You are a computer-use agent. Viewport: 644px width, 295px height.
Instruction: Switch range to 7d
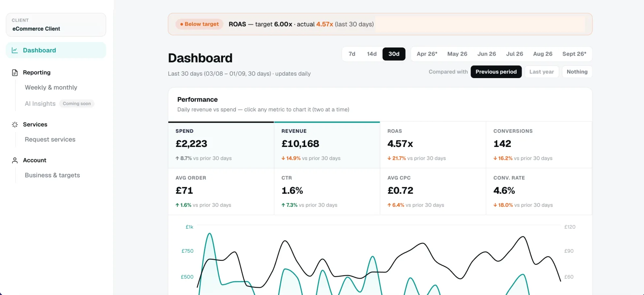[352, 54]
